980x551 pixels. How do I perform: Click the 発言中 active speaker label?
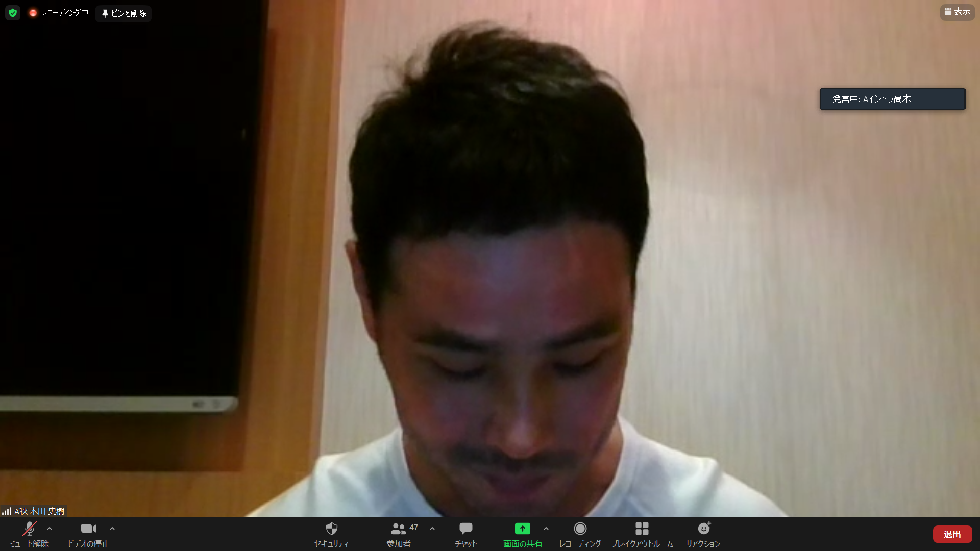(x=892, y=99)
